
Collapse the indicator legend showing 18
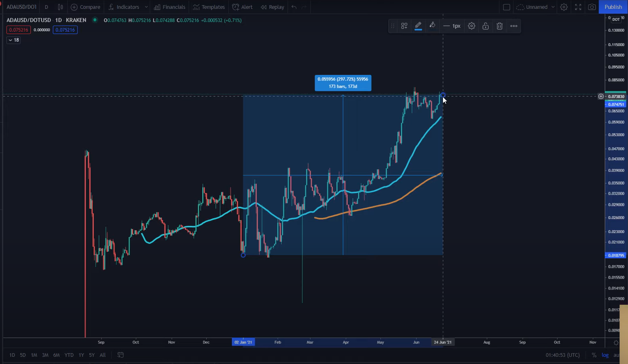[x=13, y=40]
